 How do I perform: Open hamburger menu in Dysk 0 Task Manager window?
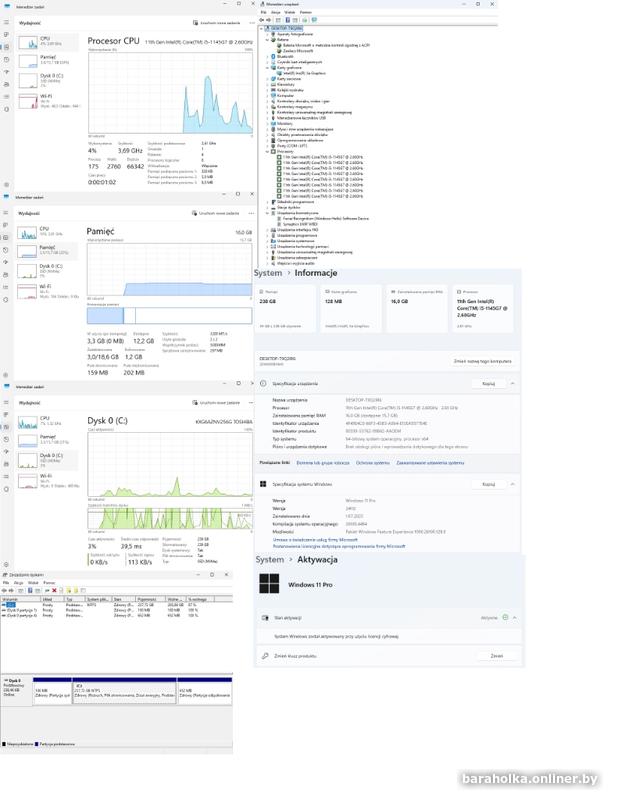(x=6, y=403)
